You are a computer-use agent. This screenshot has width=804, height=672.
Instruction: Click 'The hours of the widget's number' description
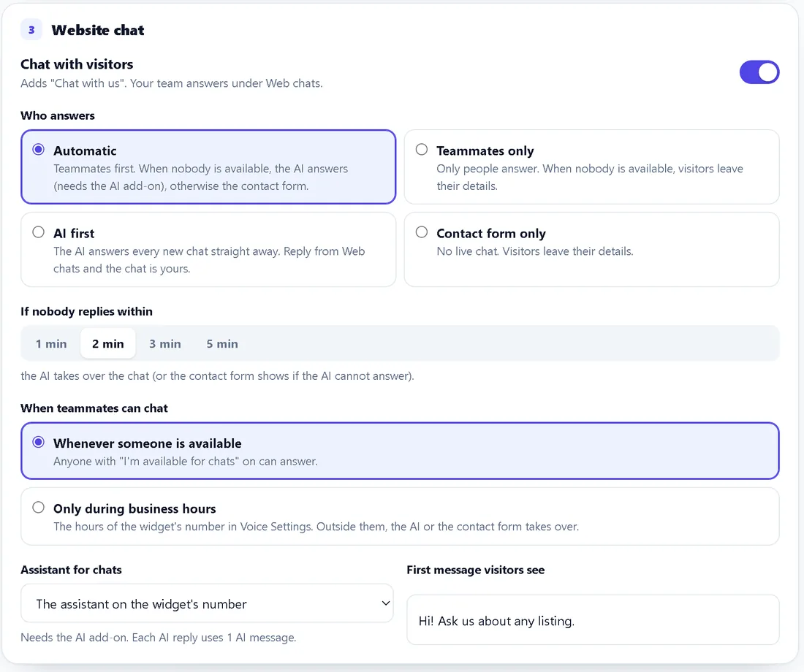316,527
